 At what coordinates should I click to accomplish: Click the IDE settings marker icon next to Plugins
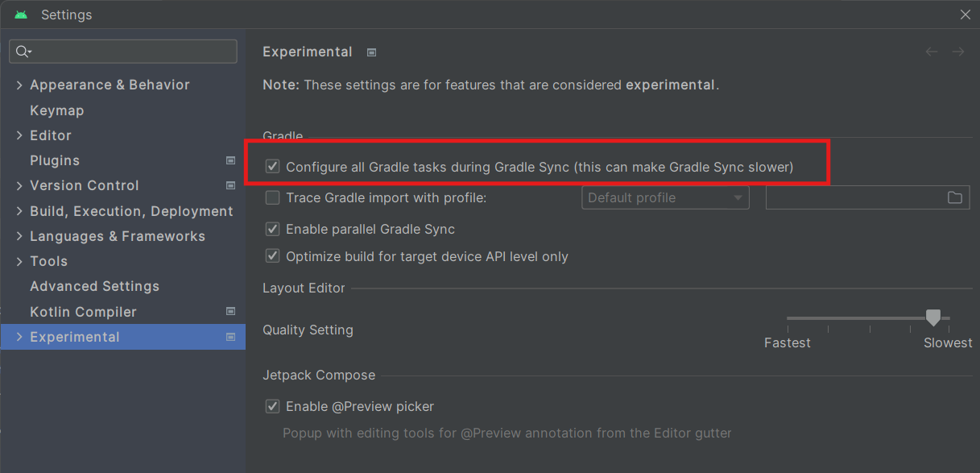230,160
